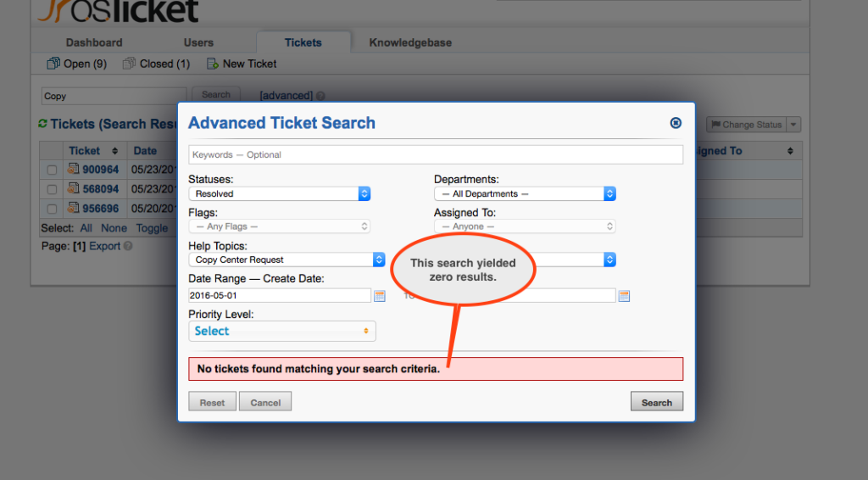The image size is (868, 480).
Task: Go to the Users tab
Action: pos(198,42)
